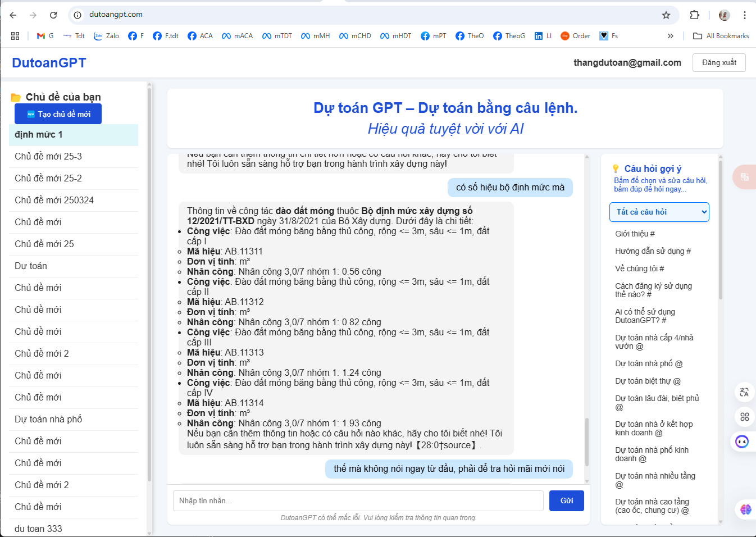Viewport: 756px width, 537px height.
Task: Click the Chrome apps grid icon
Action: [15, 36]
